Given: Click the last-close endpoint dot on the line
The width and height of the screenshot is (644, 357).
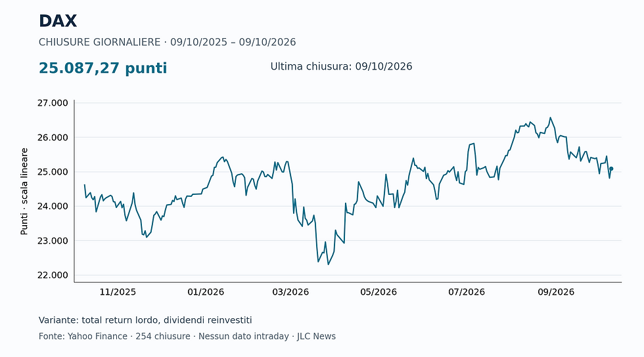Looking at the screenshot, I should pyautogui.click(x=611, y=169).
